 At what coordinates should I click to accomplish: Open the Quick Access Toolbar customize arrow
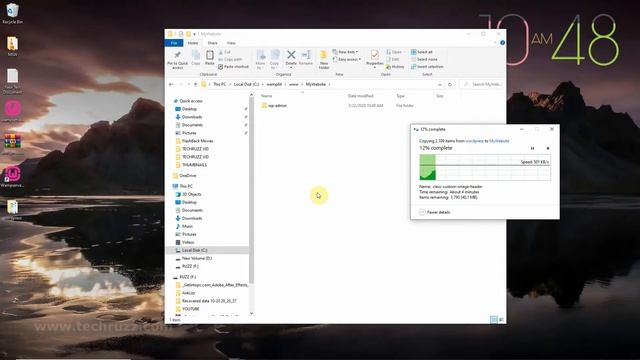point(195,34)
